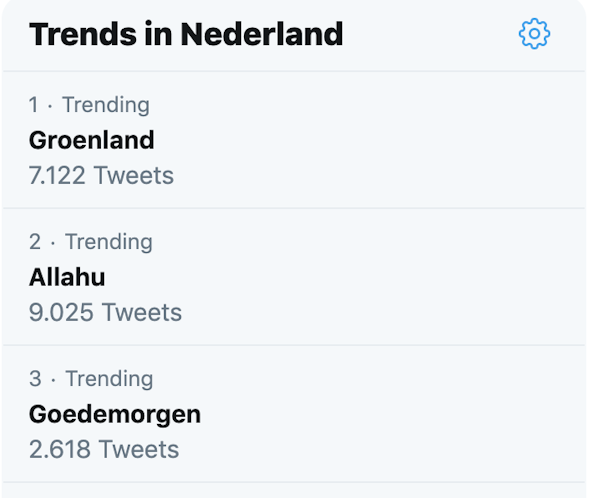Click the Trends in Nederland heading
Viewport: 593px width, 498px height.
[186, 34]
